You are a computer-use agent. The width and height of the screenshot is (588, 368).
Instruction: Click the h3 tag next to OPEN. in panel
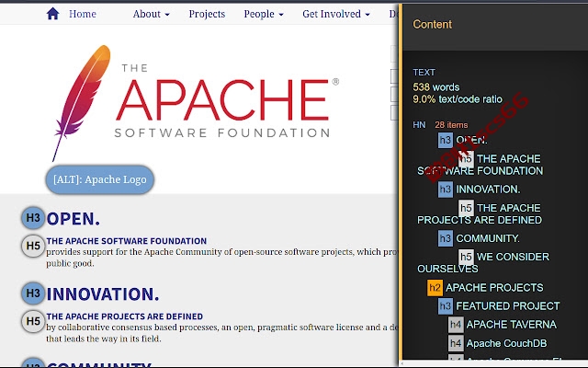(445, 141)
